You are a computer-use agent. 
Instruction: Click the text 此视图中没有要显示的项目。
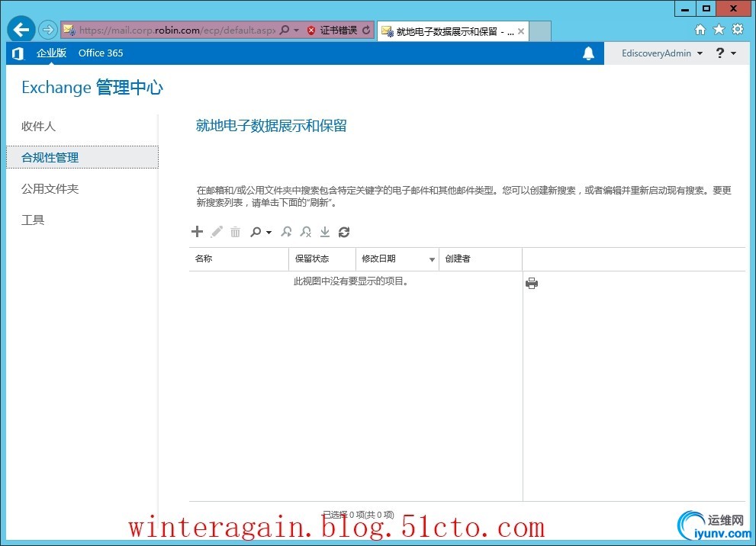[x=351, y=281]
